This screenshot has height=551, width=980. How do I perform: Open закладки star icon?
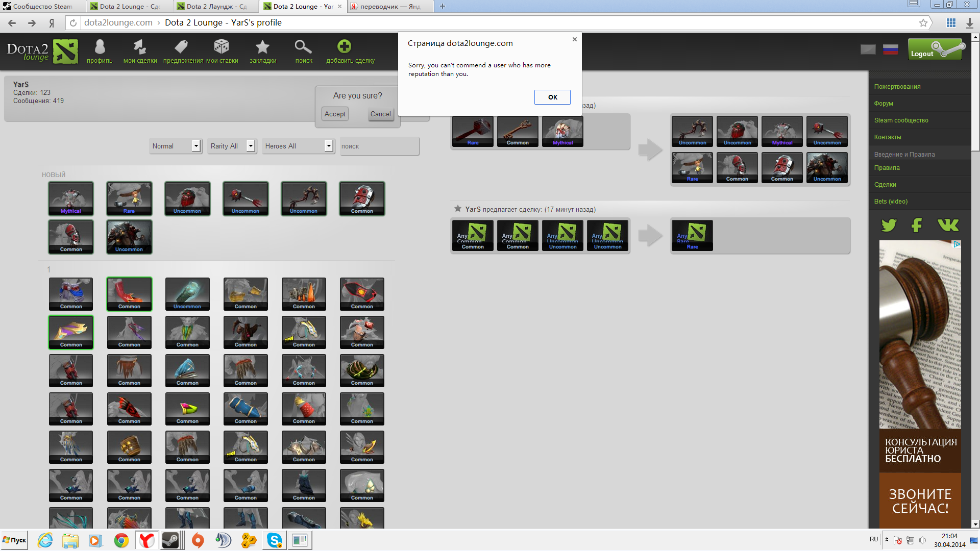tap(262, 47)
